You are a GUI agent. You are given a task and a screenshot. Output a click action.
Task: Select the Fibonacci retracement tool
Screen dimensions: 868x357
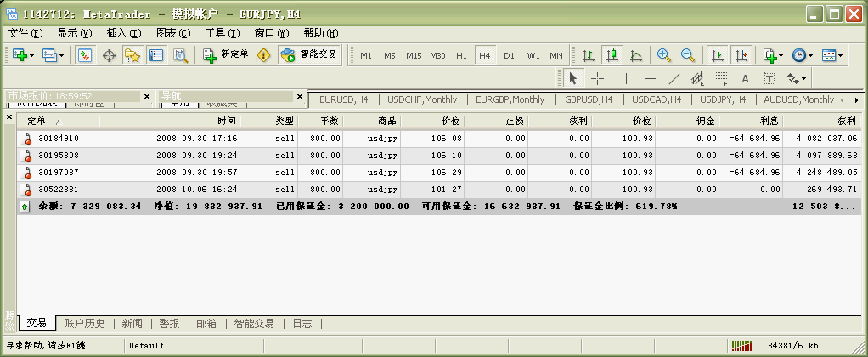coord(721,78)
